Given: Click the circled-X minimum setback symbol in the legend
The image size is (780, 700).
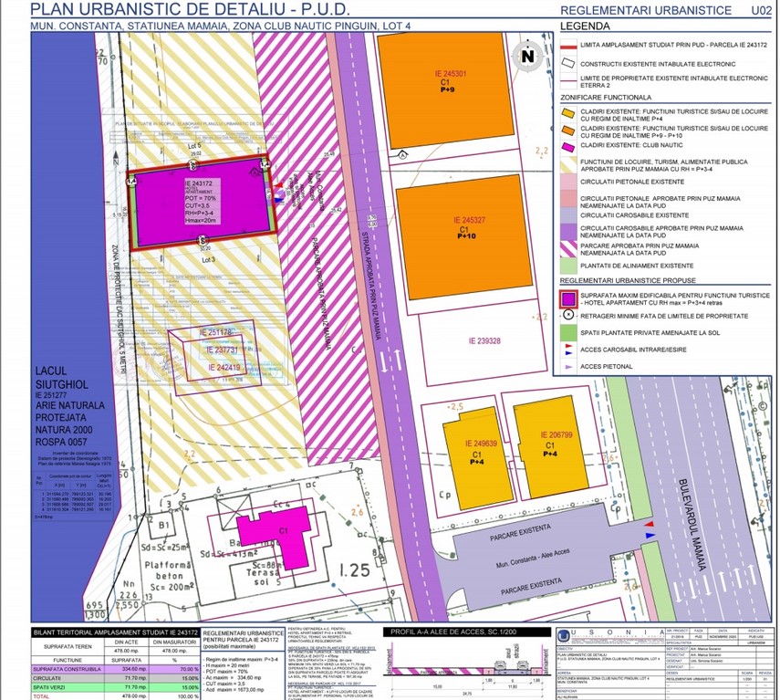Looking at the screenshot, I should click(568, 316).
